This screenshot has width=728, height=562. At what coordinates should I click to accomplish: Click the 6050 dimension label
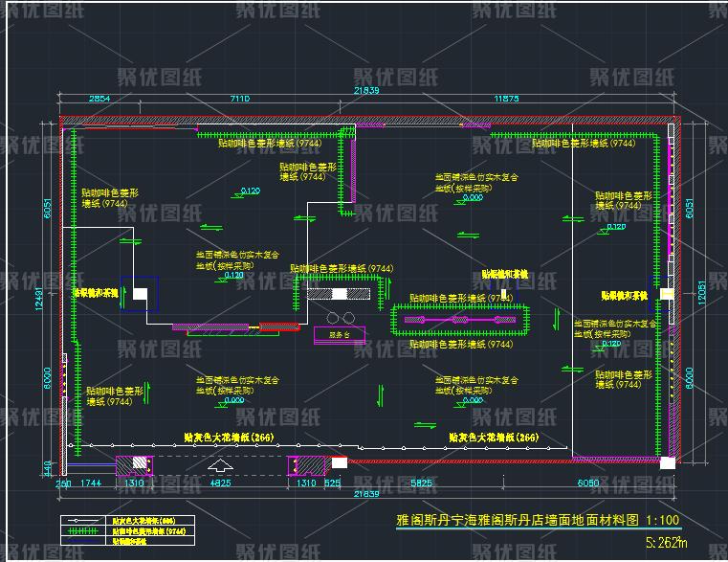tap(588, 483)
